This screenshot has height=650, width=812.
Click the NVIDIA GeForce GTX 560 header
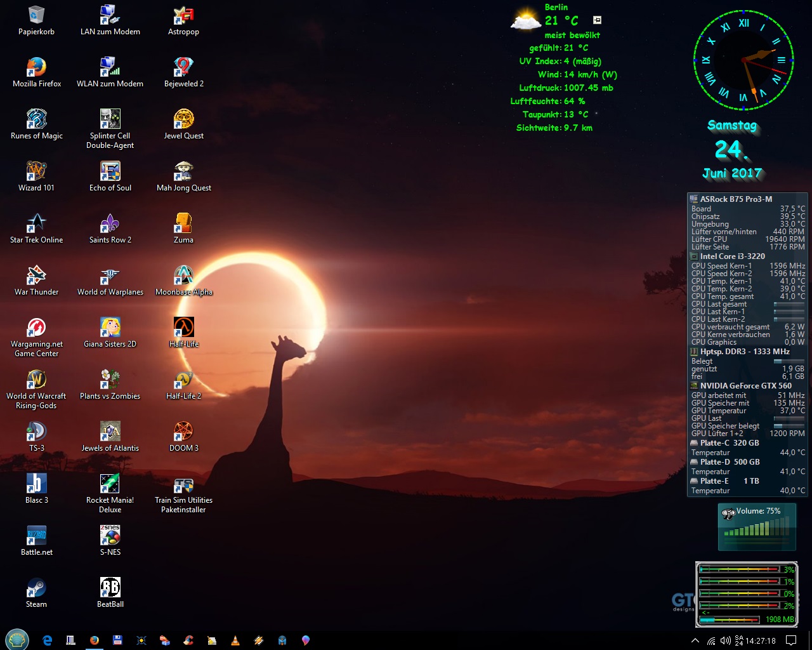747,385
